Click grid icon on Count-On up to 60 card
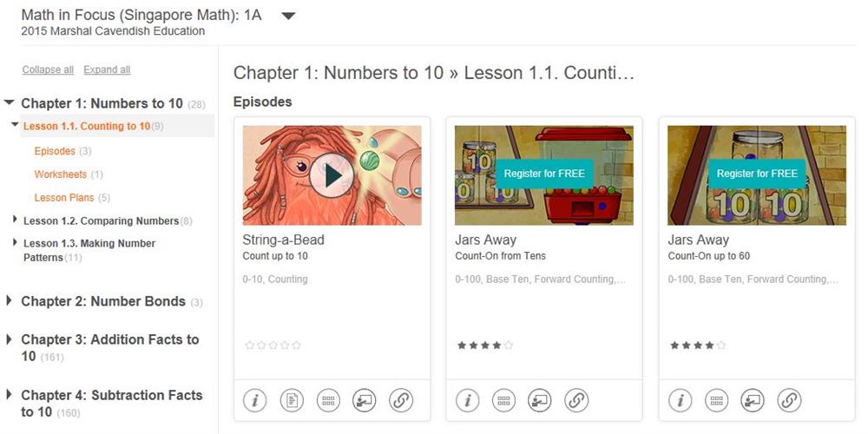The image size is (868, 434). coord(716,400)
